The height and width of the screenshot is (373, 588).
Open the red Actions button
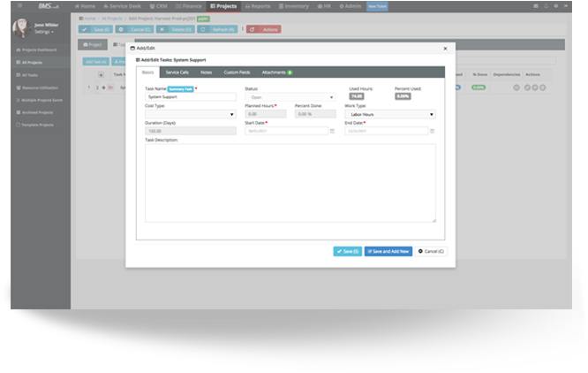tap(264, 29)
